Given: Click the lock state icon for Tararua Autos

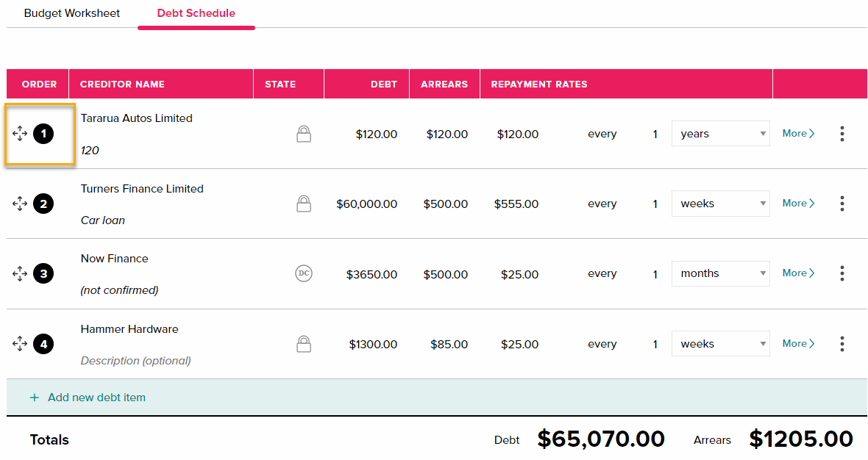Looking at the screenshot, I should 304,134.
